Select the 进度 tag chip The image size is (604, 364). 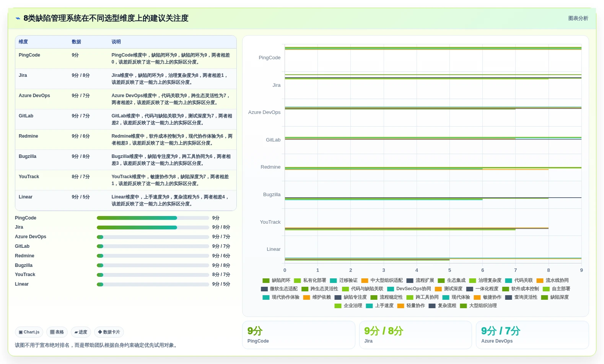(81, 332)
